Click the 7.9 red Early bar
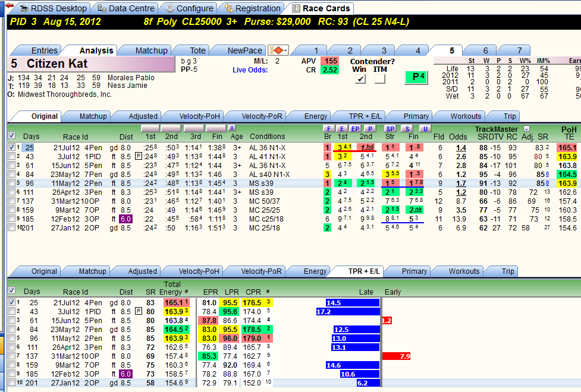Screen dimensions: 581x392 (396, 356)
